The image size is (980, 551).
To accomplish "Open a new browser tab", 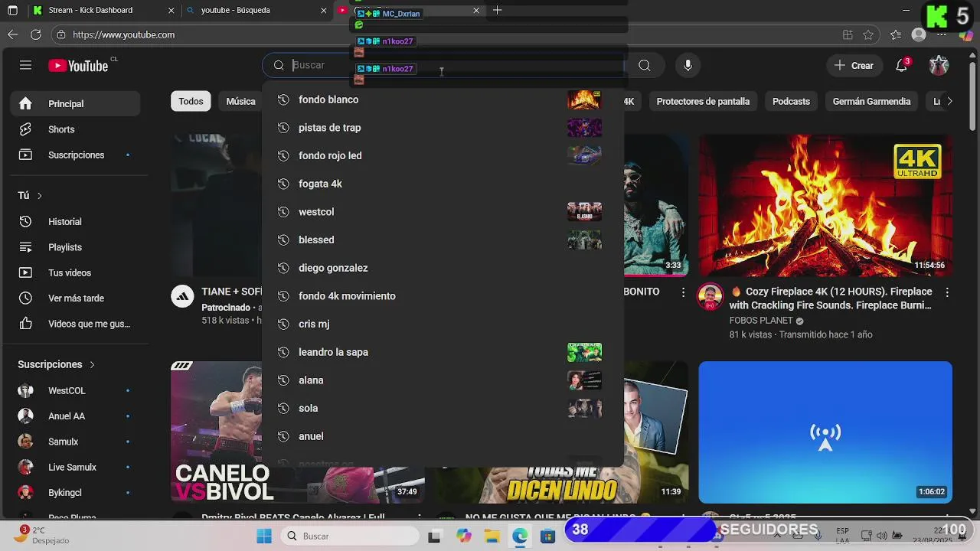I will click(497, 10).
